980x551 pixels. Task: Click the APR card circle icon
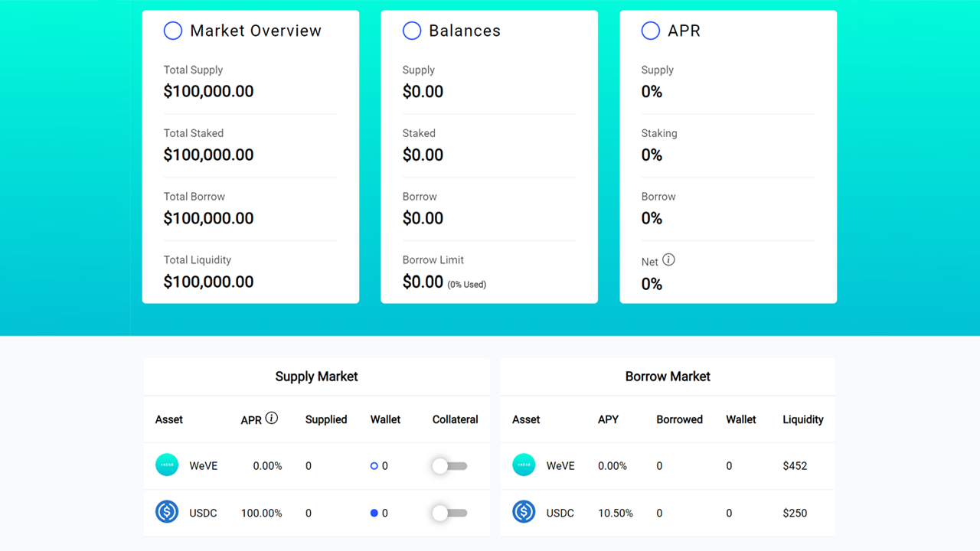pyautogui.click(x=650, y=31)
